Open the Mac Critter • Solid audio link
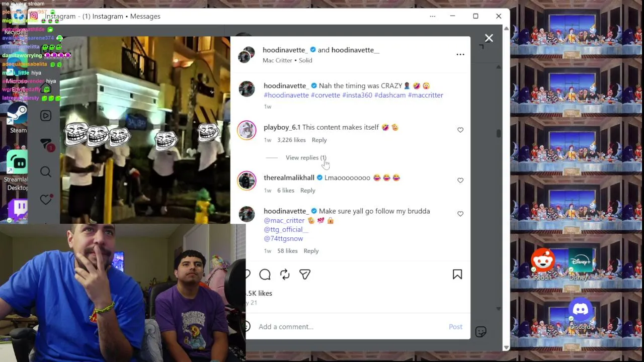The image size is (644, 362). [x=287, y=60]
